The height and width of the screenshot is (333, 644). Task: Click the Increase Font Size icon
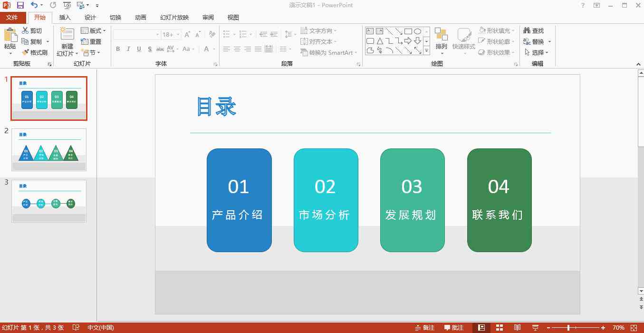click(x=187, y=35)
